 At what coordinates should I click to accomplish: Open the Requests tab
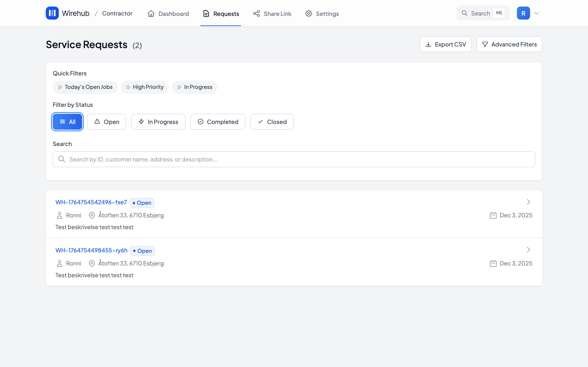click(x=221, y=14)
